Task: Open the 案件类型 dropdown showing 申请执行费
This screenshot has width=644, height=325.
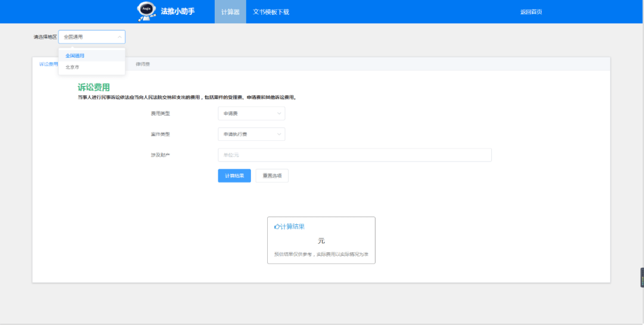Action: click(x=252, y=134)
